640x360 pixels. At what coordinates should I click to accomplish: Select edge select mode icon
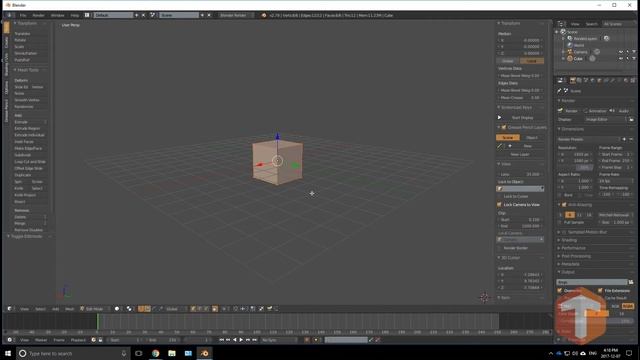pos(200,309)
